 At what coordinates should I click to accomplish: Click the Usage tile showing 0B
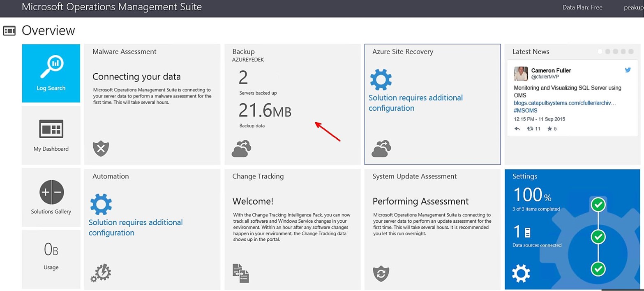(51, 259)
